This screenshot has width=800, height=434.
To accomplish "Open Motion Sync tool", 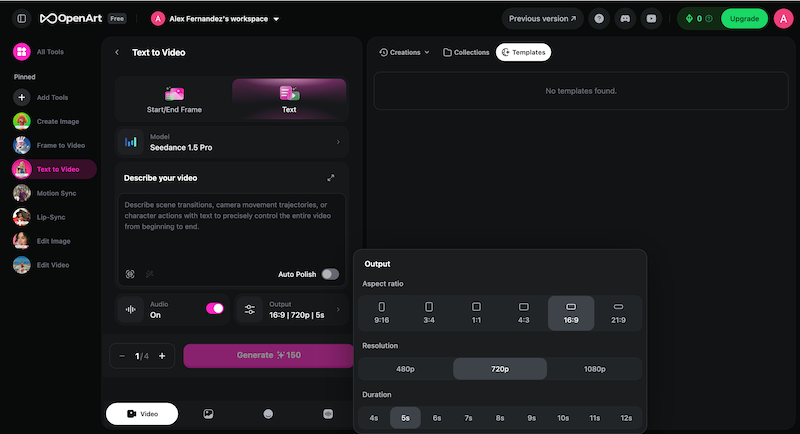I will tap(45, 193).
